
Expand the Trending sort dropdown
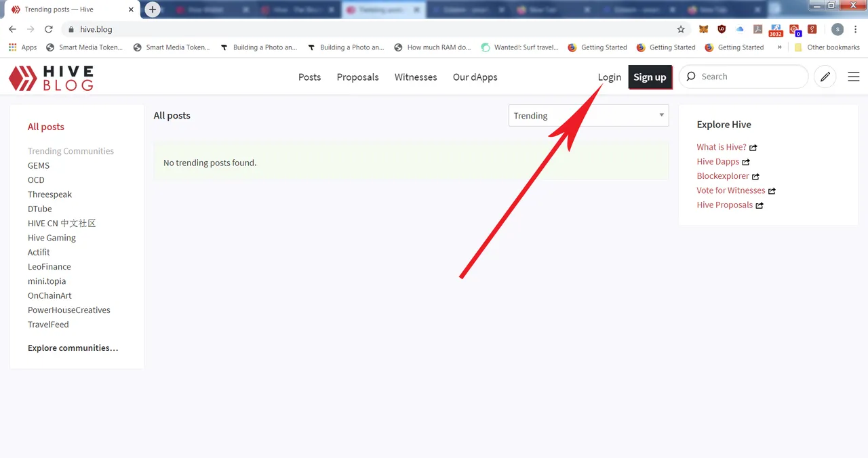click(x=589, y=116)
